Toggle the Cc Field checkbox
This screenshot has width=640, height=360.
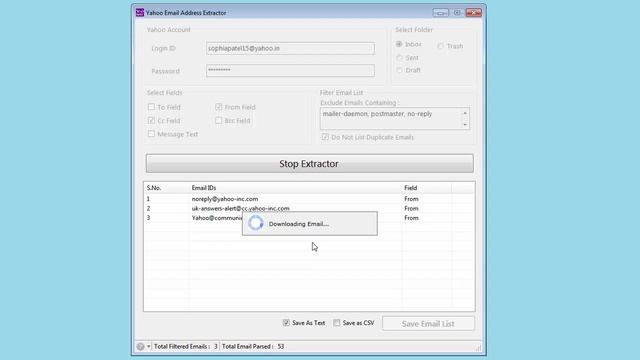151,120
